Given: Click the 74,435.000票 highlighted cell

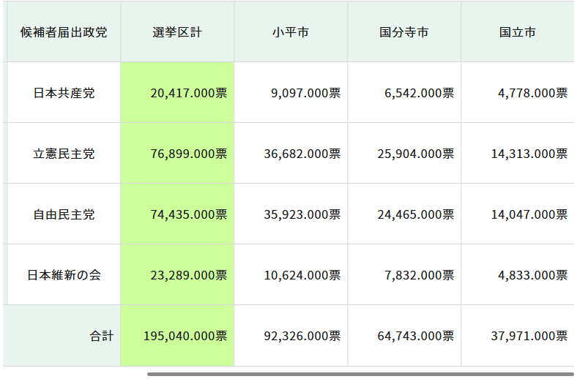Looking at the screenshot, I should click(188, 214).
